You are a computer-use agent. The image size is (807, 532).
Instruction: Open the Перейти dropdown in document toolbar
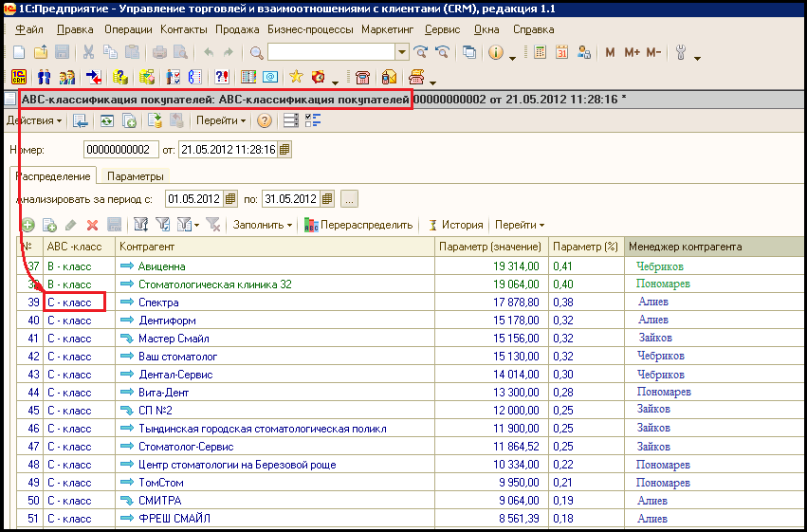[x=221, y=120]
